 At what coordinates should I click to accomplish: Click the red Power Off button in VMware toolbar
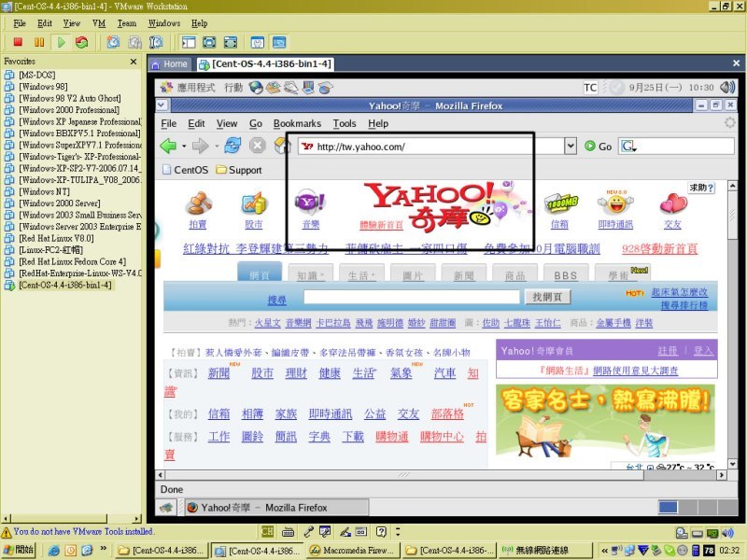[18, 42]
